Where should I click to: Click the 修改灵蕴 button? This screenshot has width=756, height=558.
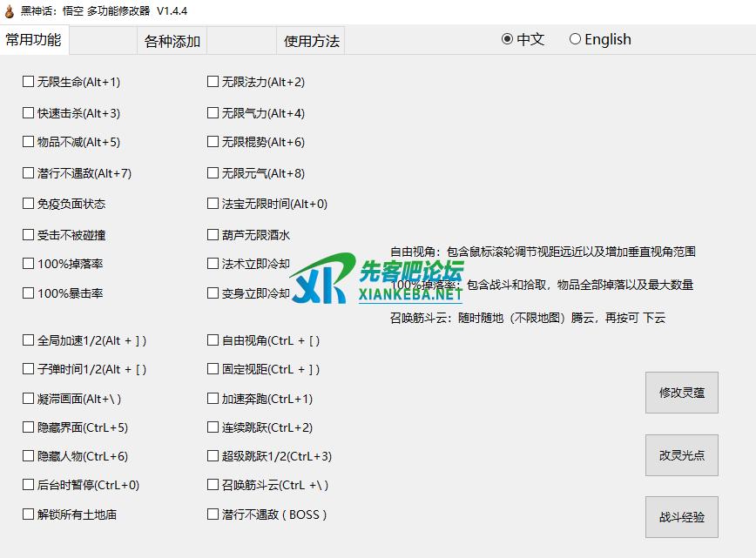(x=681, y=393)
